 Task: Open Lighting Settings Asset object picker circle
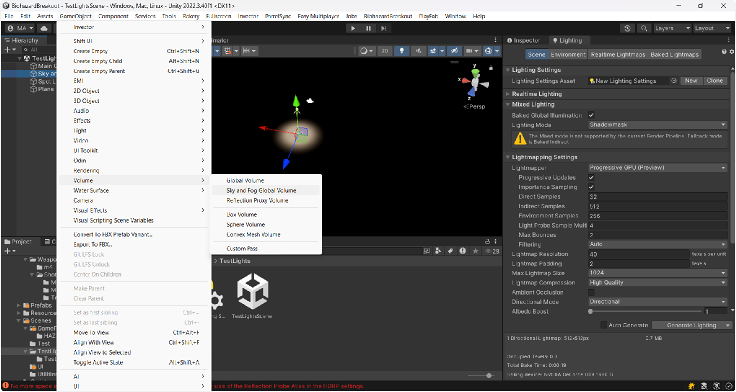[674, 81]
